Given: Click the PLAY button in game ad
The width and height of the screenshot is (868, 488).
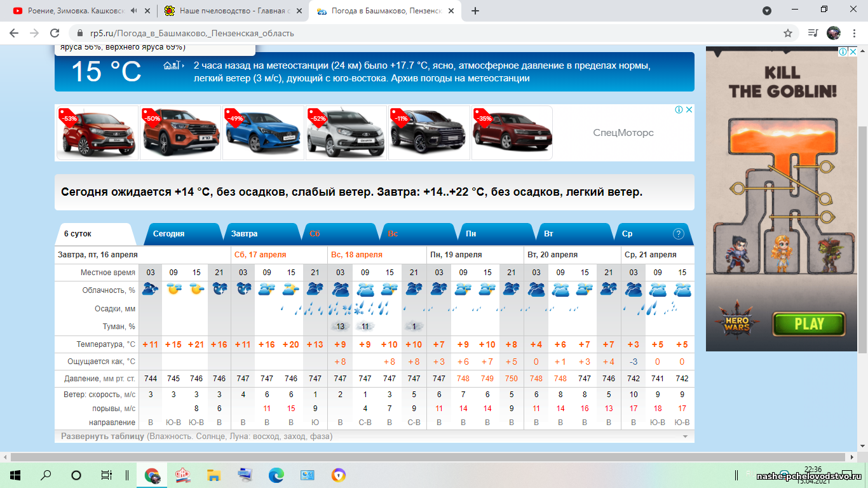Looking at the screenshot, I should (x=808, y=323).
